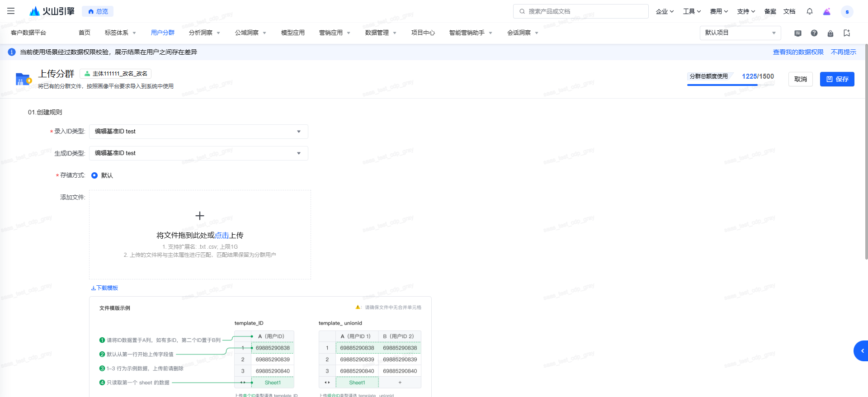The image size is (868, 397).
Task: Select the 默认 storage radio button
Action: coord(94,175)
